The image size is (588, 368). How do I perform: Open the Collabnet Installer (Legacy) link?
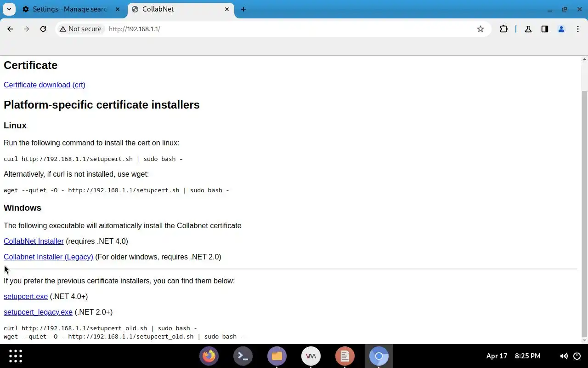click(x=48, y=257)
